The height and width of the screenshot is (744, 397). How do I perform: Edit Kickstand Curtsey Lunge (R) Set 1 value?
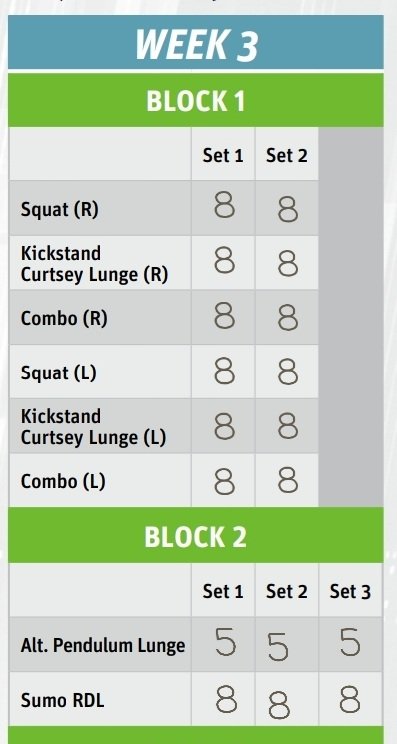[x=223, y=262]
